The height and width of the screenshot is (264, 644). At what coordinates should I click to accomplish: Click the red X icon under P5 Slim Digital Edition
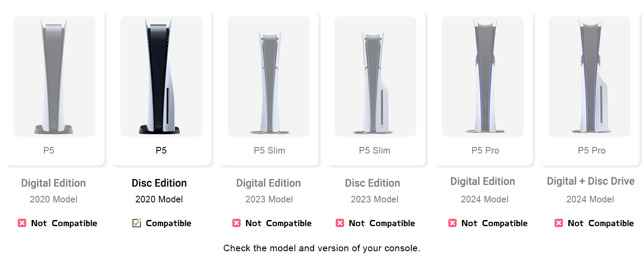(236, 223)
